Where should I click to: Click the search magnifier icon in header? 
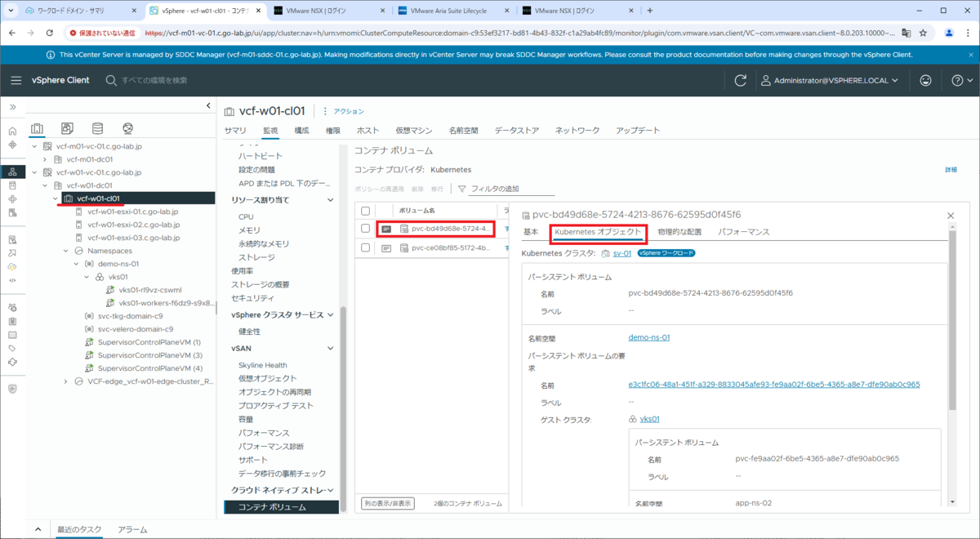pos(111,80)
